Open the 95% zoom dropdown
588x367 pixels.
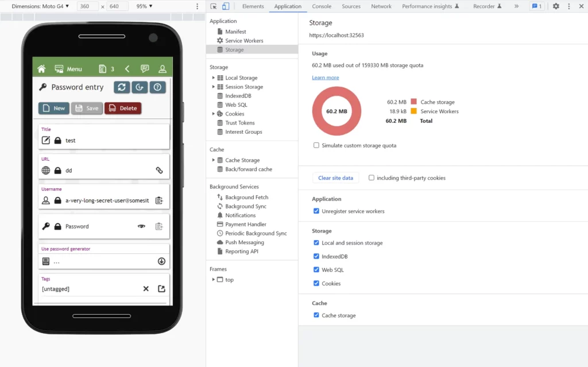(x=144, y=6)
